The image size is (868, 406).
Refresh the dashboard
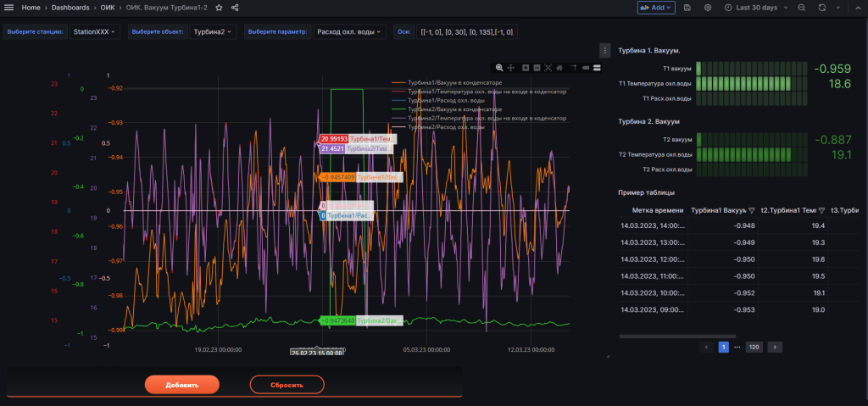point(821,7)
